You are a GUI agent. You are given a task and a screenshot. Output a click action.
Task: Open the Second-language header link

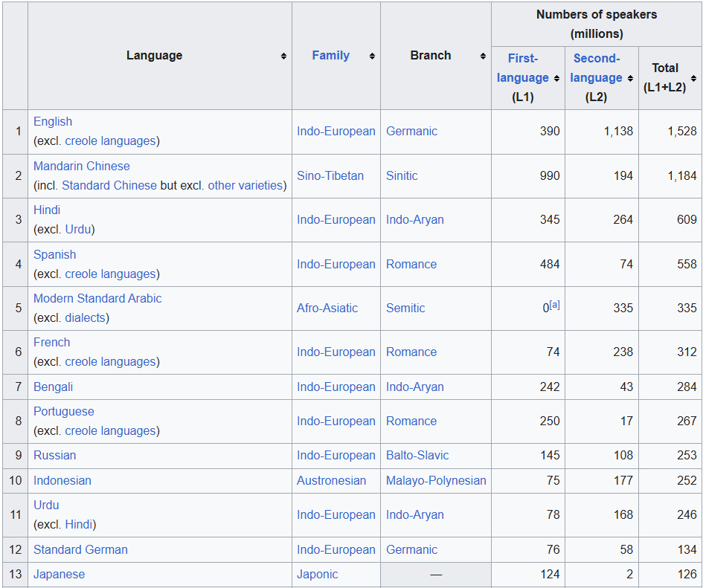[597, 68]
